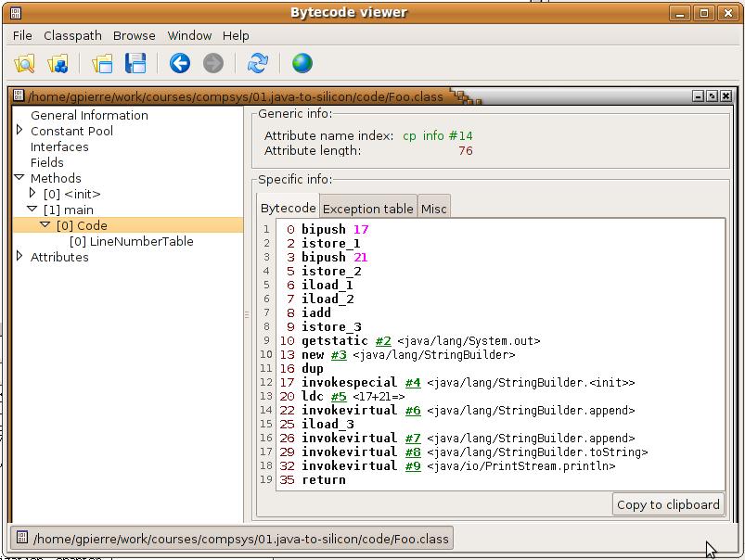Follow the #6 link for StringBuilder.append
The width and height of the screenshot is (745, 560).
point(413,411)
